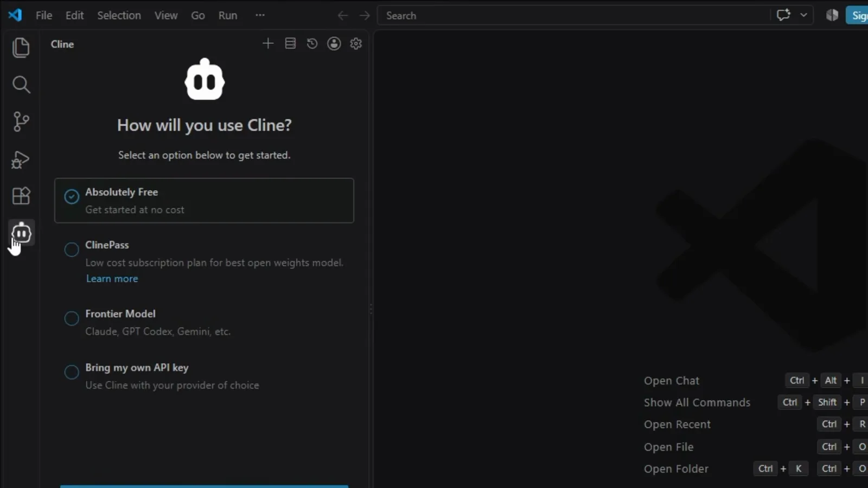Open the Extensions view
868x488 pixels.
click(x=21, y=196)
